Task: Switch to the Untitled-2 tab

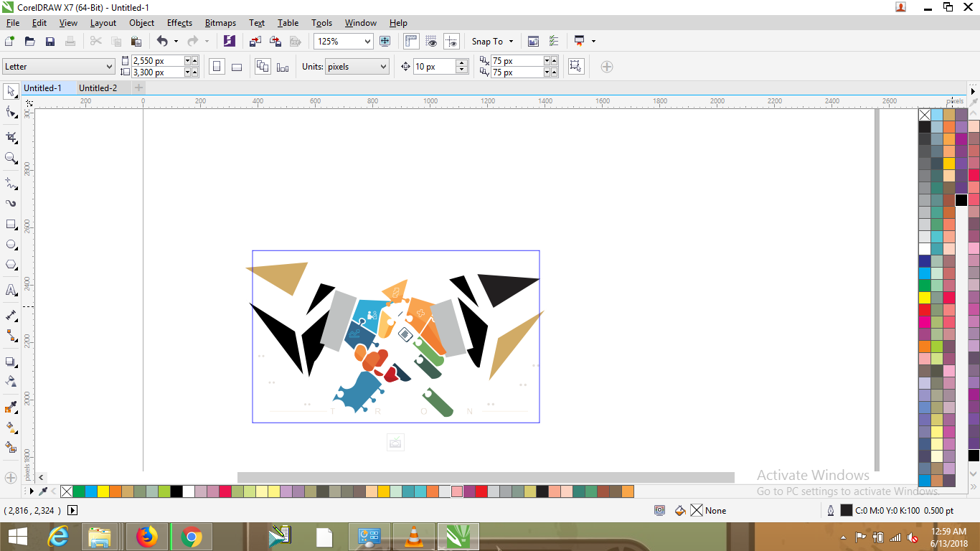Action: coord(100,88)
